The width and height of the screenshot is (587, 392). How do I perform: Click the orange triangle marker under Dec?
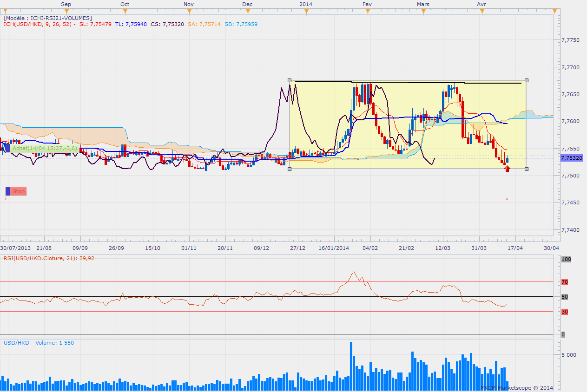pyautogui.click(x=247, y=10)
